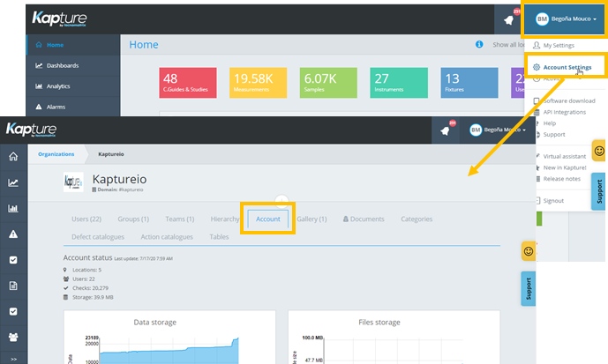Click the 19.58K Measurements tile

(258, 83)
